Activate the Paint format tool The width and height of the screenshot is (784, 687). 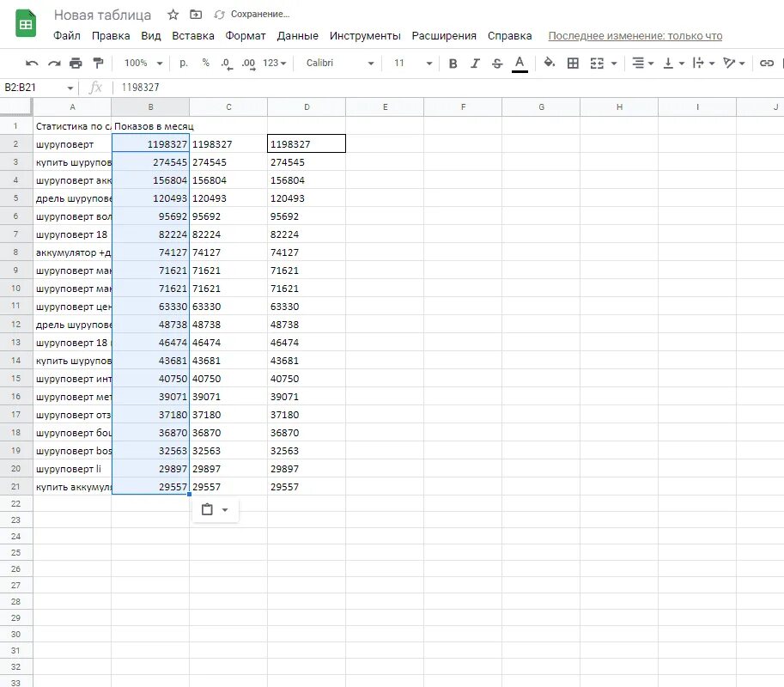pyautogui.click(x=96, y=63)
